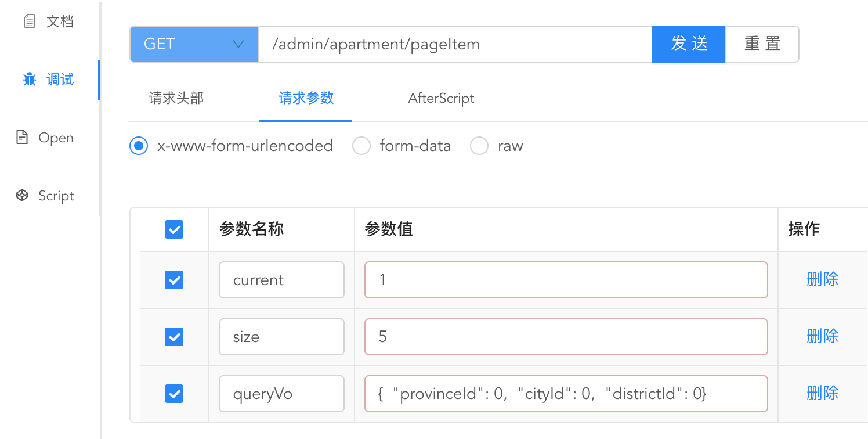Screen dimensions: 868x439
Task: Switch to the AfterScript tab
Action: (x=441, y=99)
